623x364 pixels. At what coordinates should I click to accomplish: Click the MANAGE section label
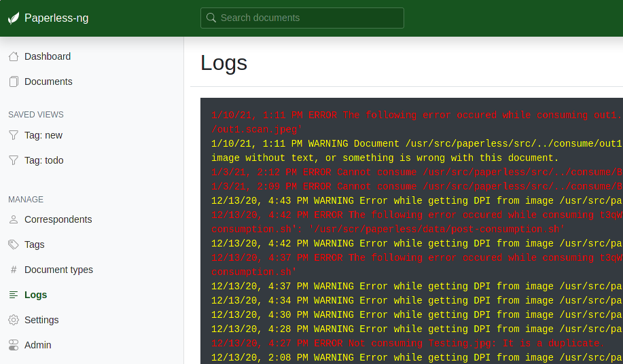tap(26, 200)
